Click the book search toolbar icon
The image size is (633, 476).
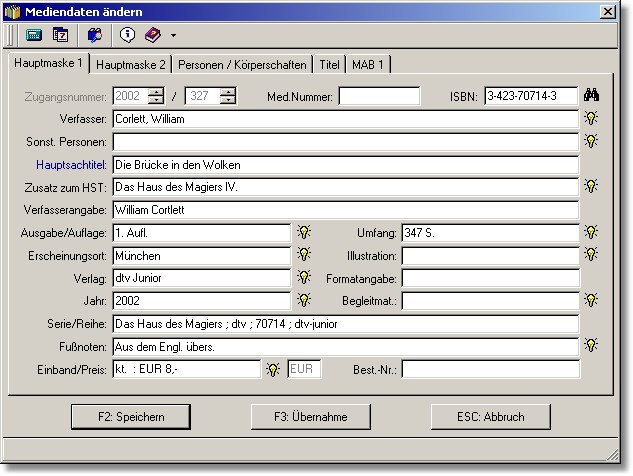[95, 35]
